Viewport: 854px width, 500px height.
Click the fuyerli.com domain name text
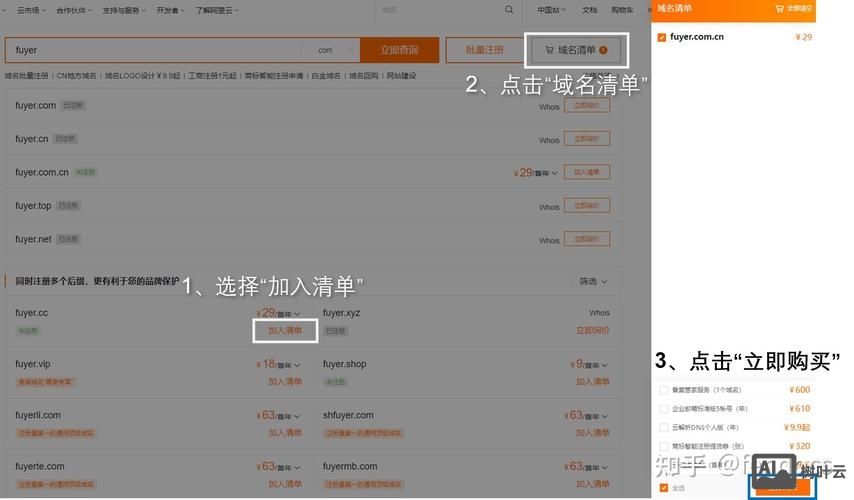tap(38, 415)
